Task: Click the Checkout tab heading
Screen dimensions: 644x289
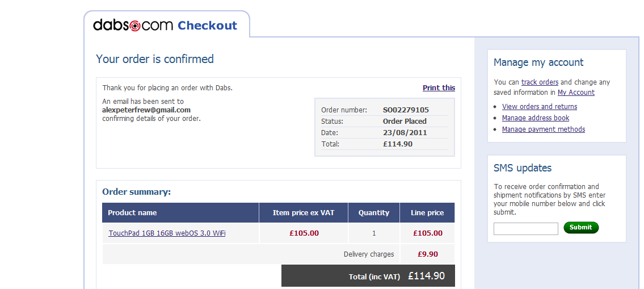Action: point(207,26)
